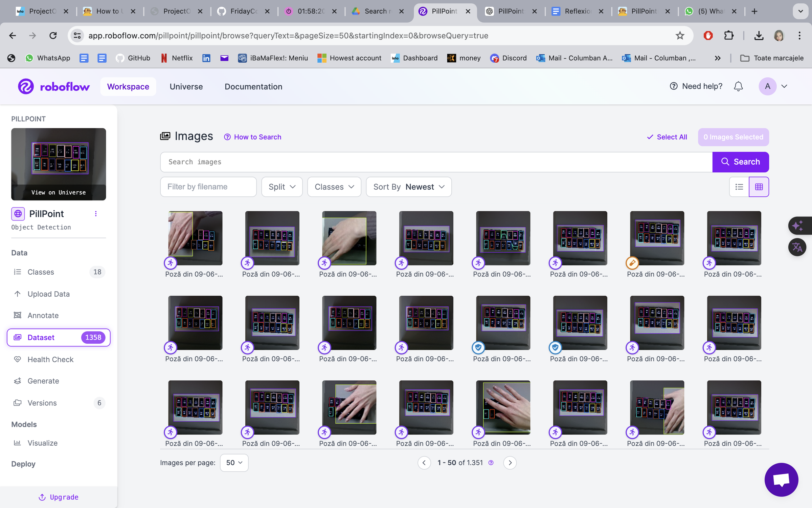Open the Documentation tab
The height and width of the screenshot is (508, 812).
[x=253, y=87]
